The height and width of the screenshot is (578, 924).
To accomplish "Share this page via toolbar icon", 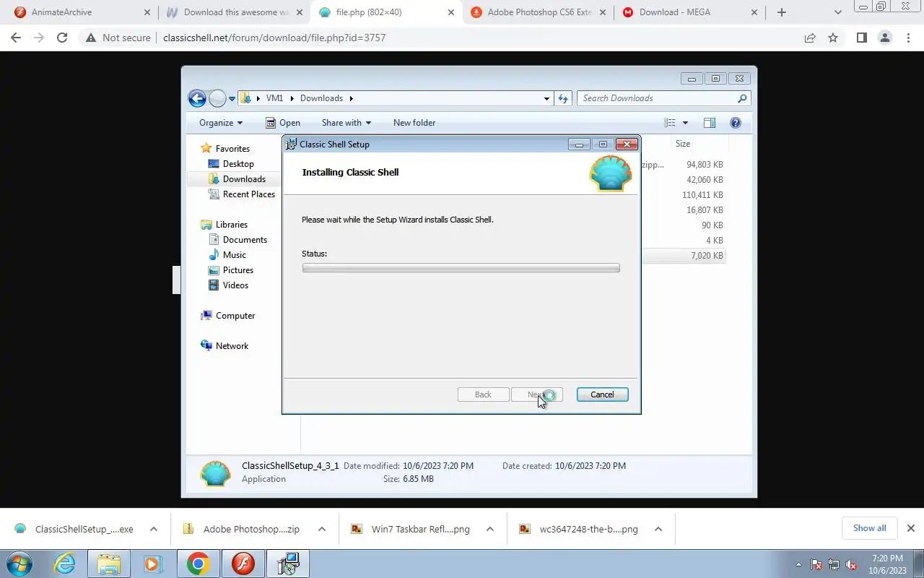I will click(810, 38).
